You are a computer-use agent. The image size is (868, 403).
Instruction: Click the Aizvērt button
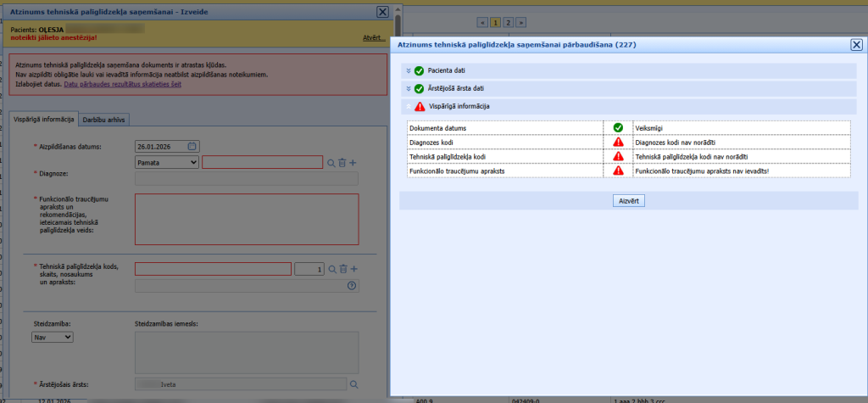(x=629, y=201)
